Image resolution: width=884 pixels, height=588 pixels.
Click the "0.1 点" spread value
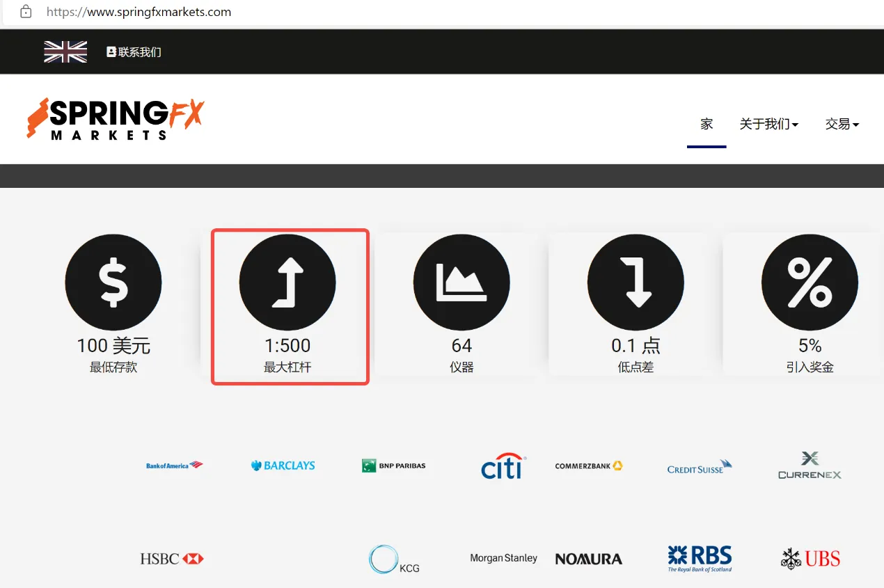point(636,346)
